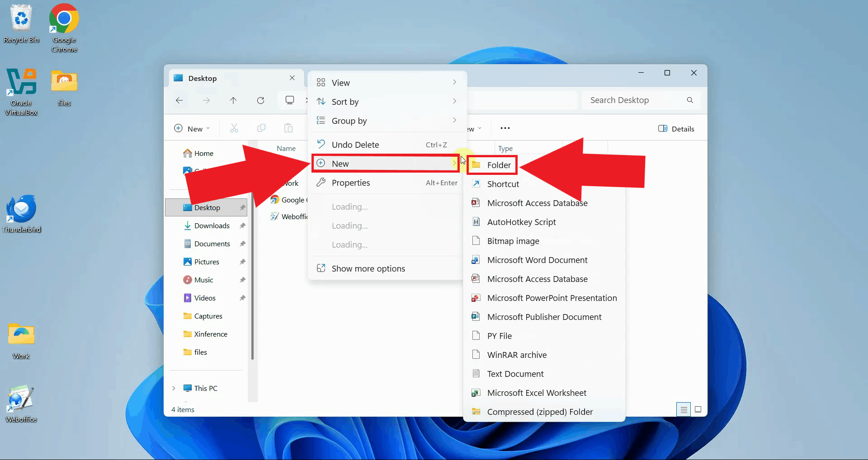Viewport: 868px width, 460px height.
Task: Go to the Home folder in the sidebar
Action: (203, 153)
